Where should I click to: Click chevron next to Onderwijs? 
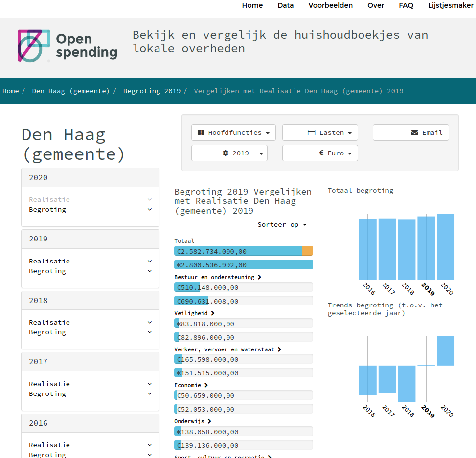click(x=209, y=421)
